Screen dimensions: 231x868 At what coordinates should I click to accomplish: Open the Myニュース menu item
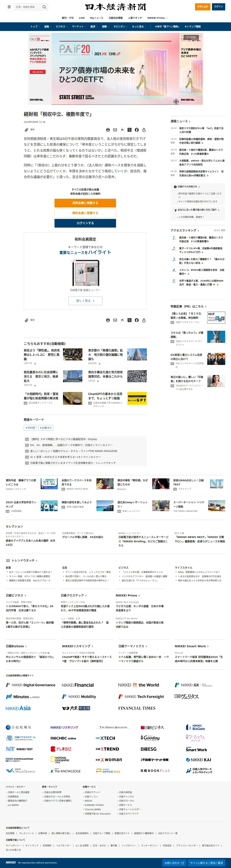[x=97, y=18]
